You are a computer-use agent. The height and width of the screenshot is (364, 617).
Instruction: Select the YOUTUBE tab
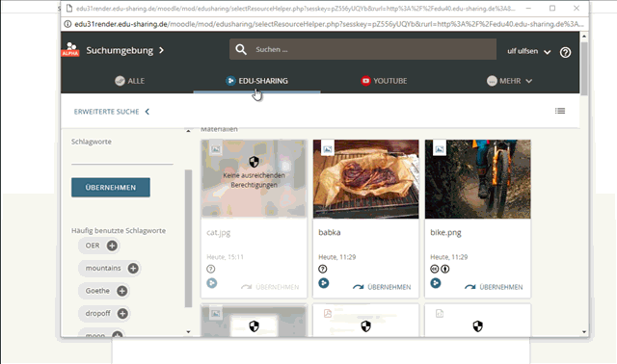pyautogui.click(x=384, y=81)
